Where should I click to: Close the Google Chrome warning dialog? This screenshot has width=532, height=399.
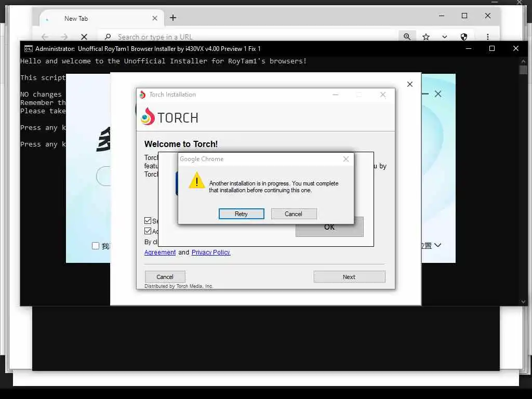[x=345, y=159]
